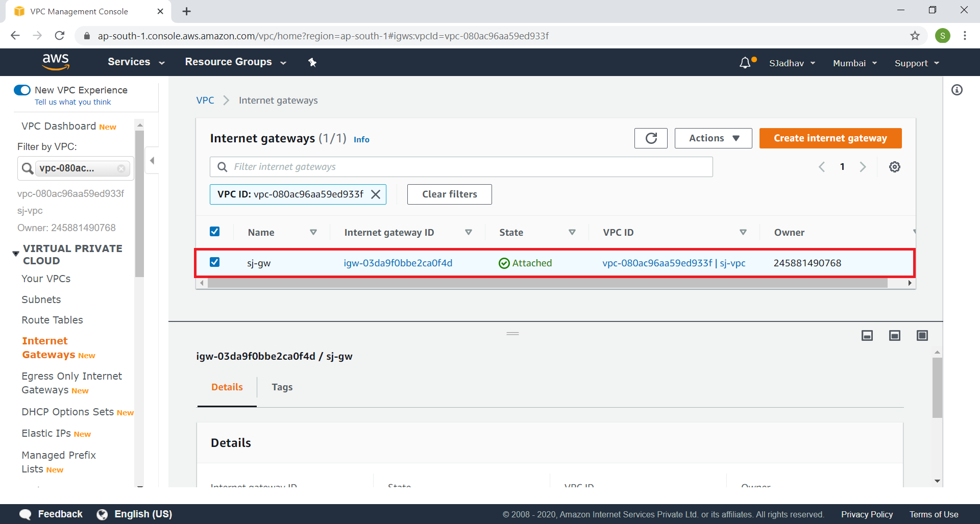980x524 pixels.
Task: Click the AWS logo
Action: pos(56,62)
